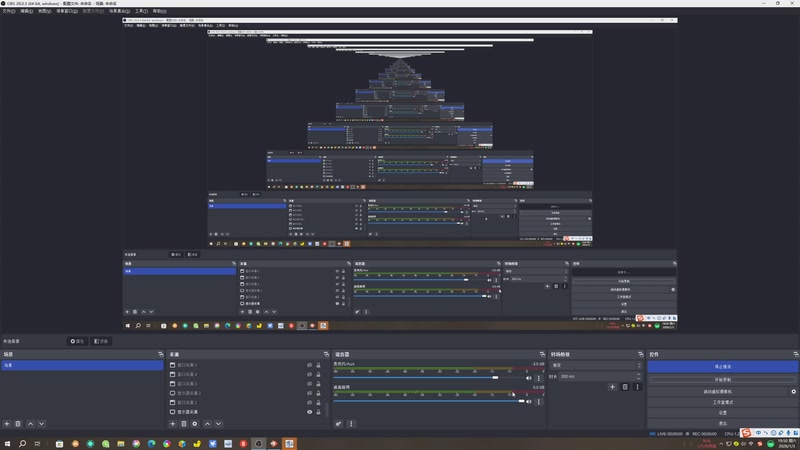
Task: Open source 属性 button above panels
Action: point(77,341)
